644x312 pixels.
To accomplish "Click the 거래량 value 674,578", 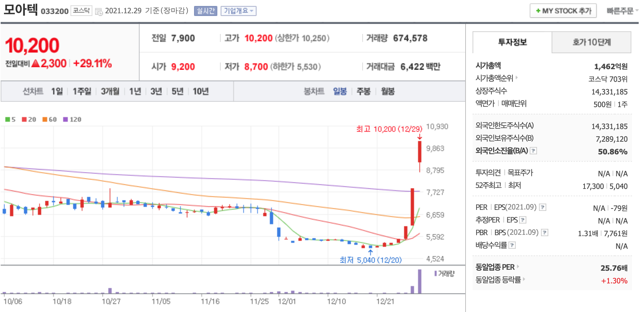I will click(410, 38).
